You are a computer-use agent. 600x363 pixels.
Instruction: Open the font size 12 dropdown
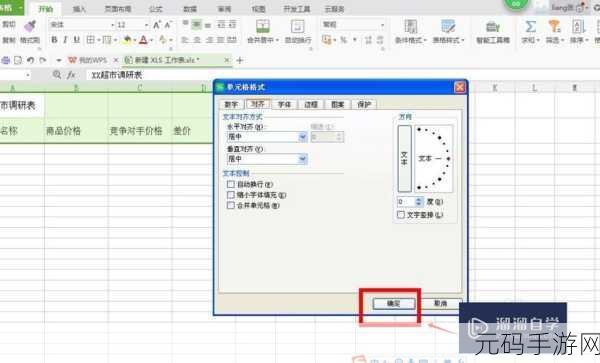[146, 25]
